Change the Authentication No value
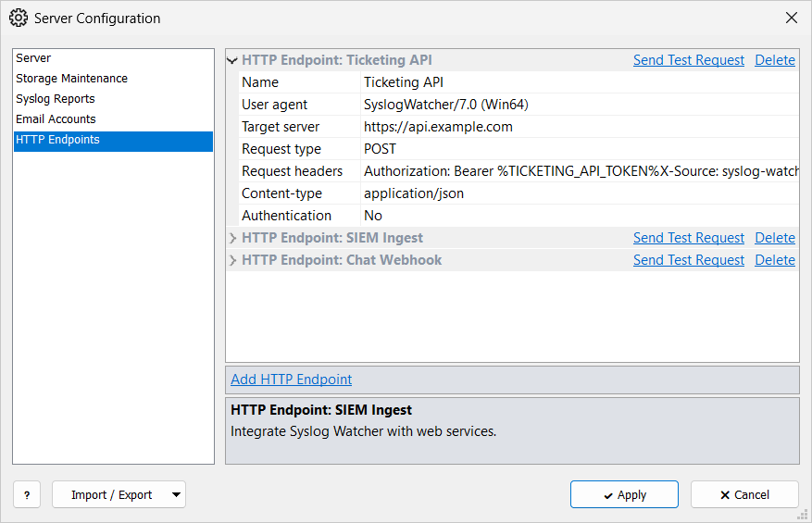The height and width of the screenshot is (523, 812). (x=580, y=216)
